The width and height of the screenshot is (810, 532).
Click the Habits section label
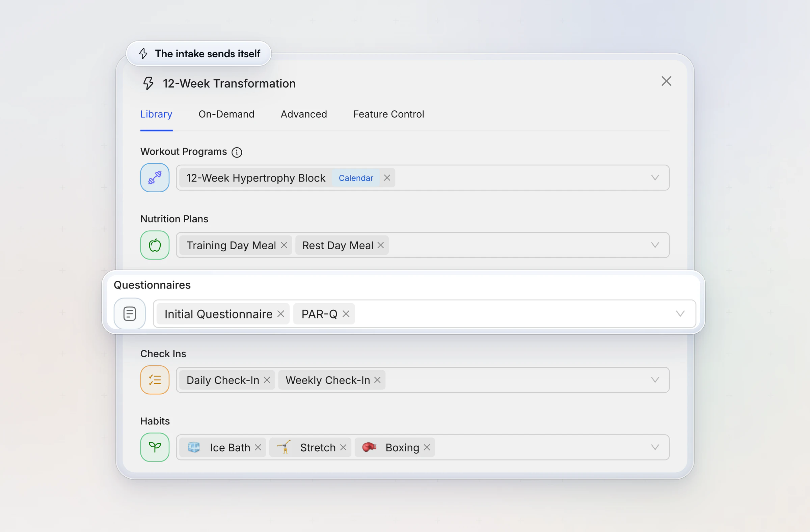click(155, 421)
